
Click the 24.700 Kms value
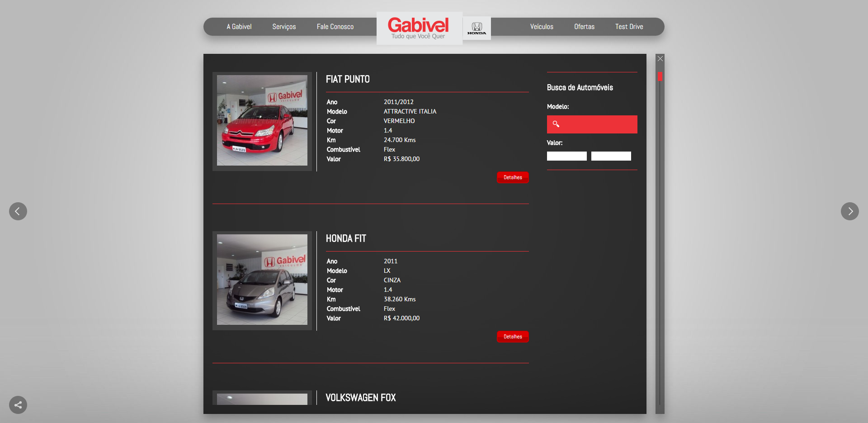coord(400,140)
